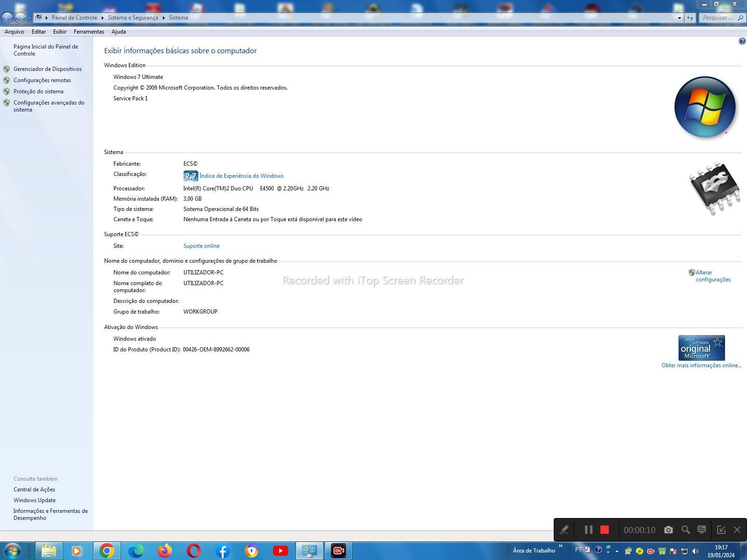The height and width of the screenshot is (560, 747).
Task: Expand arrow after Painel de Controle breadcrumb
Action: pyautogui.click(x=102, y=18)
